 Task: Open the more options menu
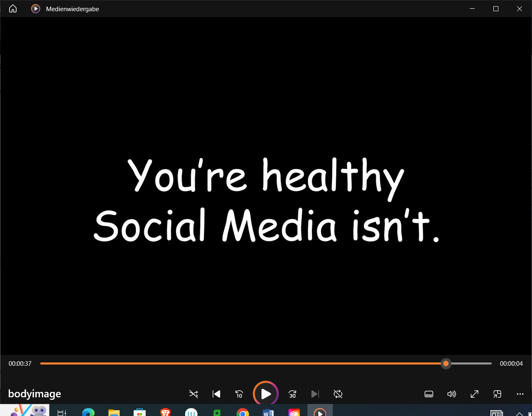coord(520,394)
